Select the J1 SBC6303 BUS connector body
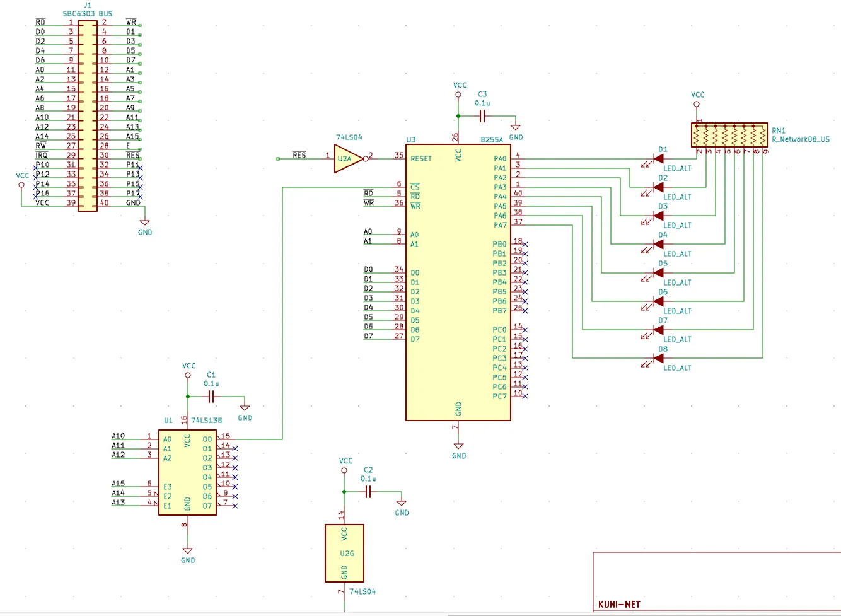This screenshot has height=616, width=841. (x=88, y=115)
